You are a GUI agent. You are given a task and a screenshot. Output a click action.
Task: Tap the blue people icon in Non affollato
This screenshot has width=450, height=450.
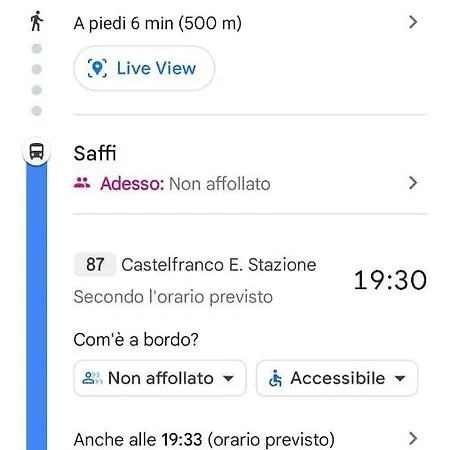[92, 378]
